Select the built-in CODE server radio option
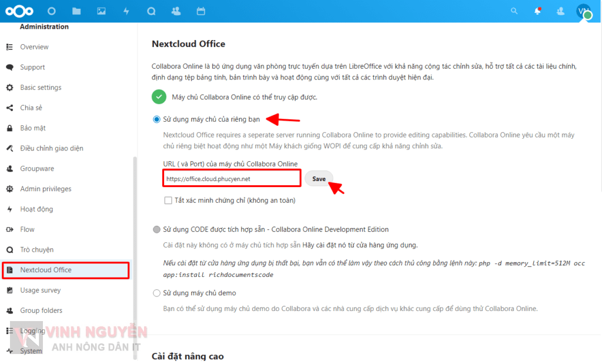602x364 pixels. [x=156, y=229]
